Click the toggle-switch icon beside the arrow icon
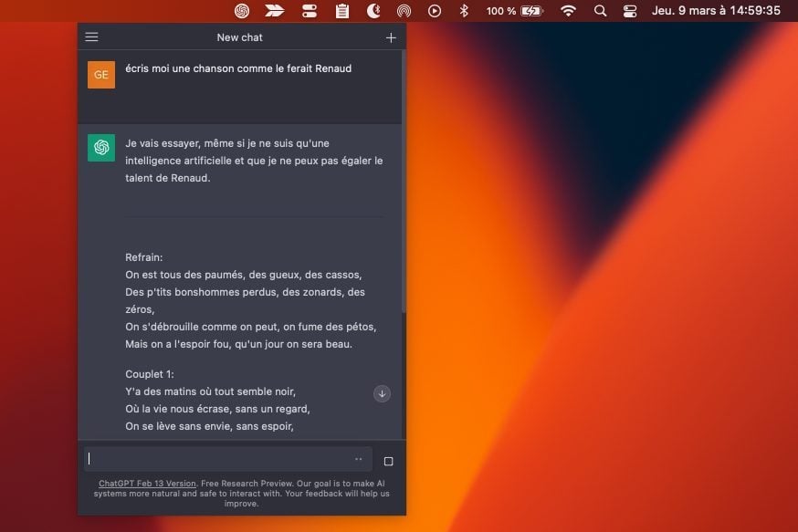 (x=310, y=11)
